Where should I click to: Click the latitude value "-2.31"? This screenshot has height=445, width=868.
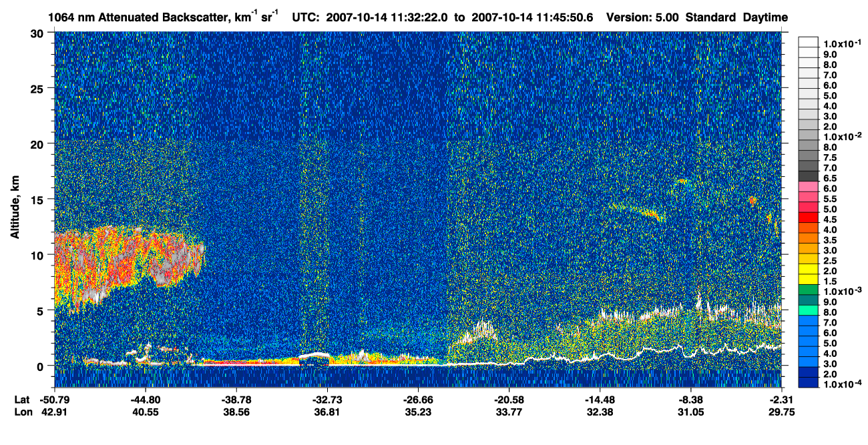pyautogui.click(x=782, y=399)
